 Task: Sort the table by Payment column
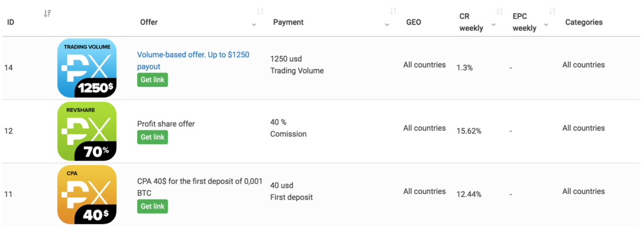(393, 11)
